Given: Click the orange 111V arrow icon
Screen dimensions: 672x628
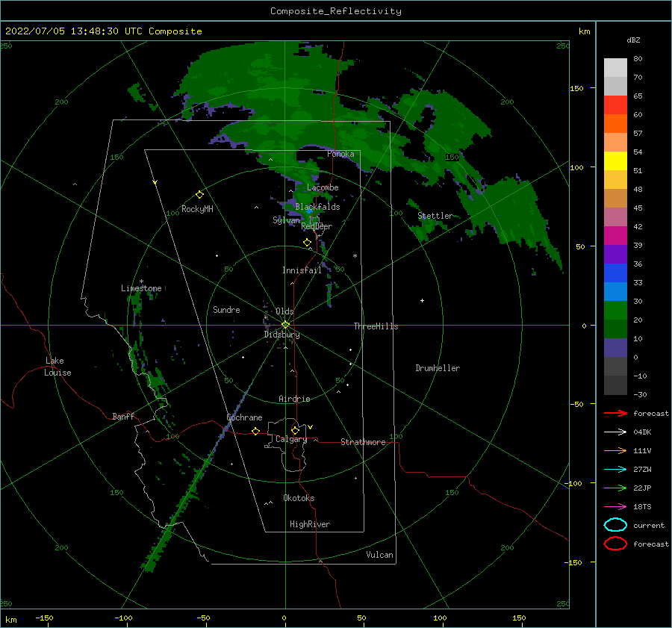Looking at the screenshot, I should click(x=615, y=450).
